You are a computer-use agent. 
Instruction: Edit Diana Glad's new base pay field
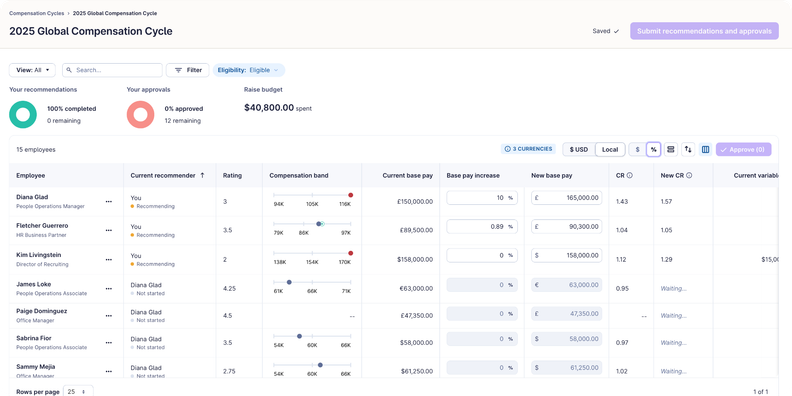click(x=566, y=198)
